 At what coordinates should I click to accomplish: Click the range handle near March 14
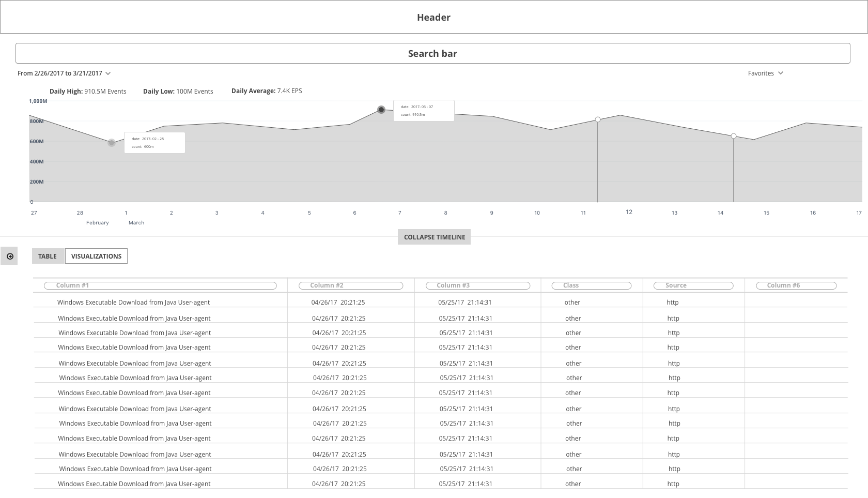(x=734, y=136)
